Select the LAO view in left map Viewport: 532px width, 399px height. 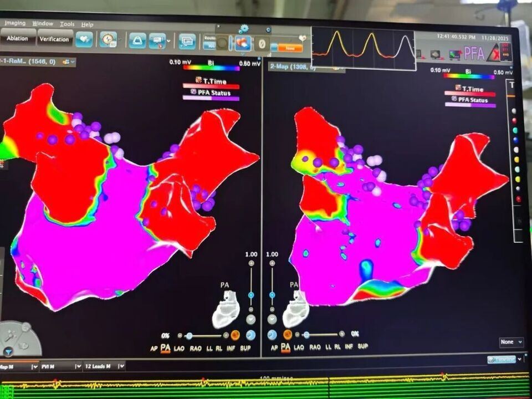(179, 347)
